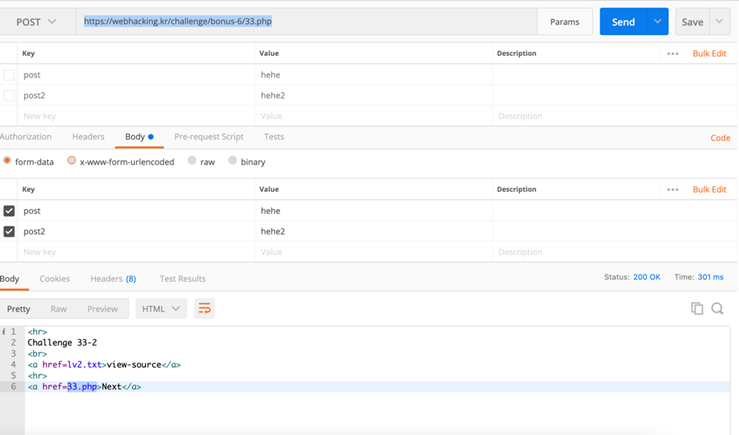Click the Challenge 33-2 response line
This screenshot has height=435, width=739.
pos(62,343)
